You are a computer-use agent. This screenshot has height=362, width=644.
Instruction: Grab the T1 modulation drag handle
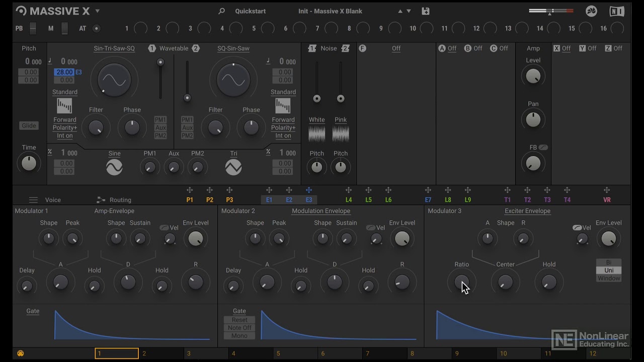click(x=507, y=190)
